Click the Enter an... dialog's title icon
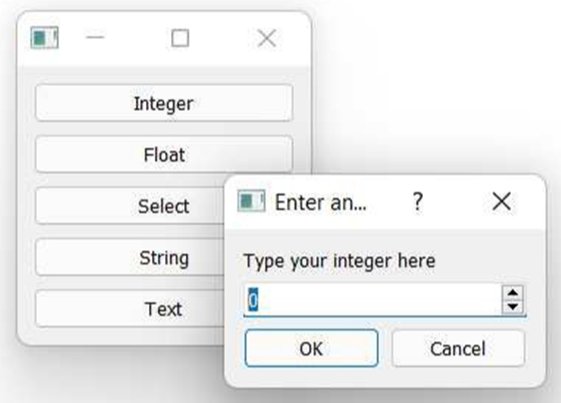The height and width of the screenshot is (403, 561). tap(251, 201)
